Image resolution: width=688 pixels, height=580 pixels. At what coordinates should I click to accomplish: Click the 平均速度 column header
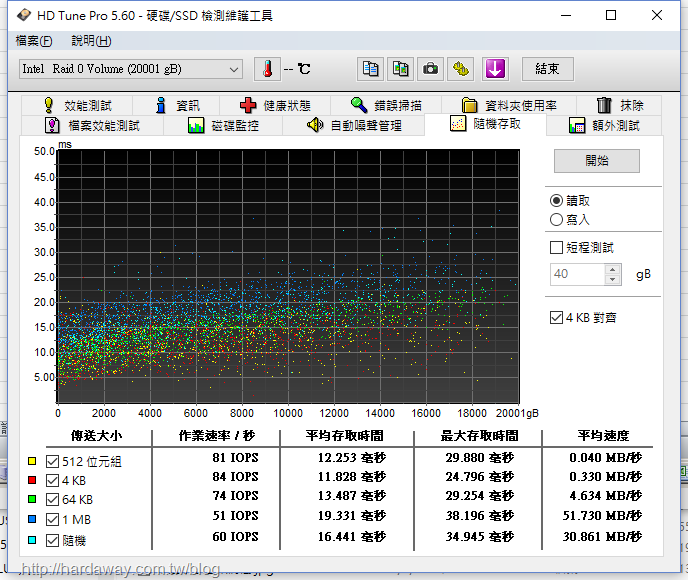603,436
